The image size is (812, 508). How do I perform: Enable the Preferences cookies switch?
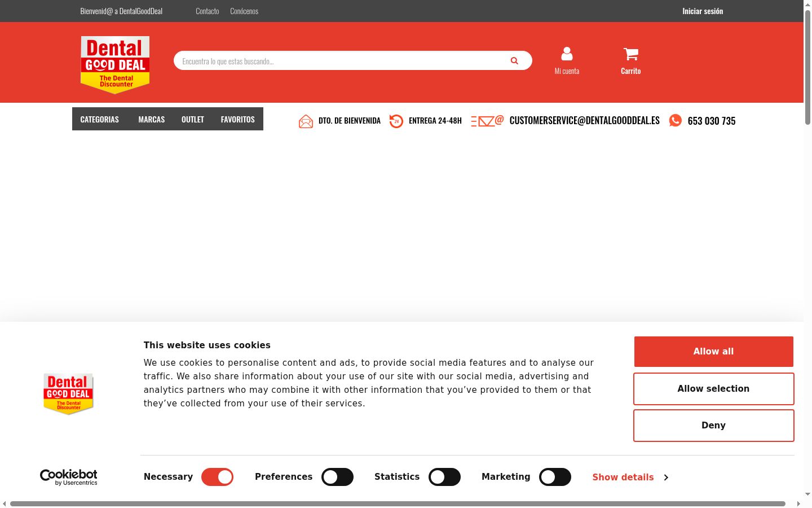337,477
